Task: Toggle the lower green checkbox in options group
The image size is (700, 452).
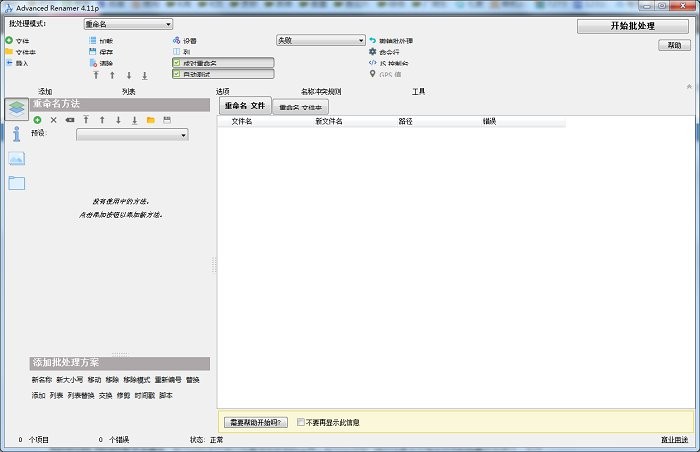Action: pos(176,73)
